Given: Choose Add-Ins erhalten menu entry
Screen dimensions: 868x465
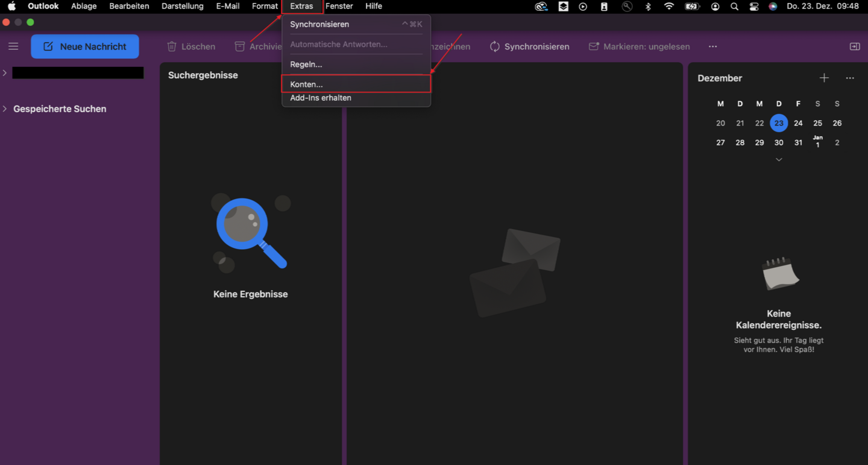Looking at the screenshot, I should [356, 98].
